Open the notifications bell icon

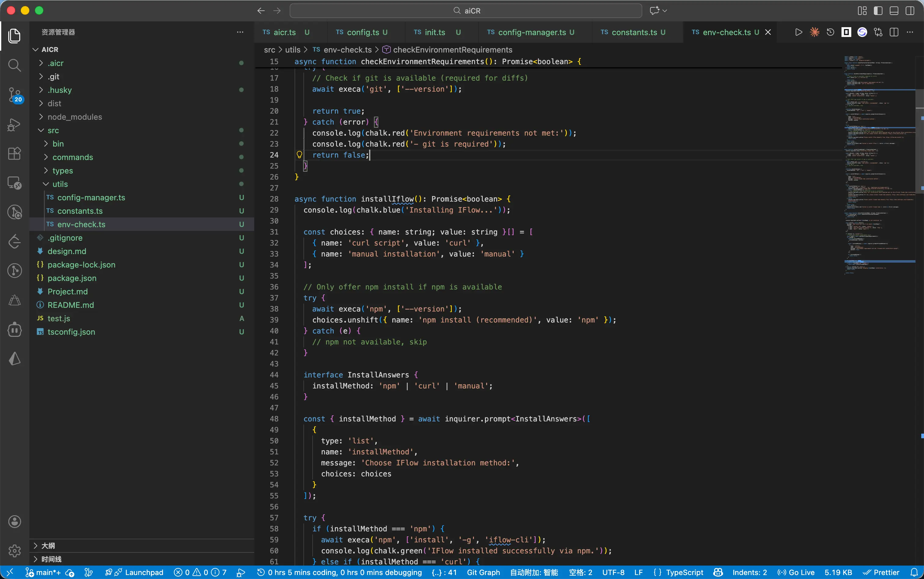click(914, 572)
